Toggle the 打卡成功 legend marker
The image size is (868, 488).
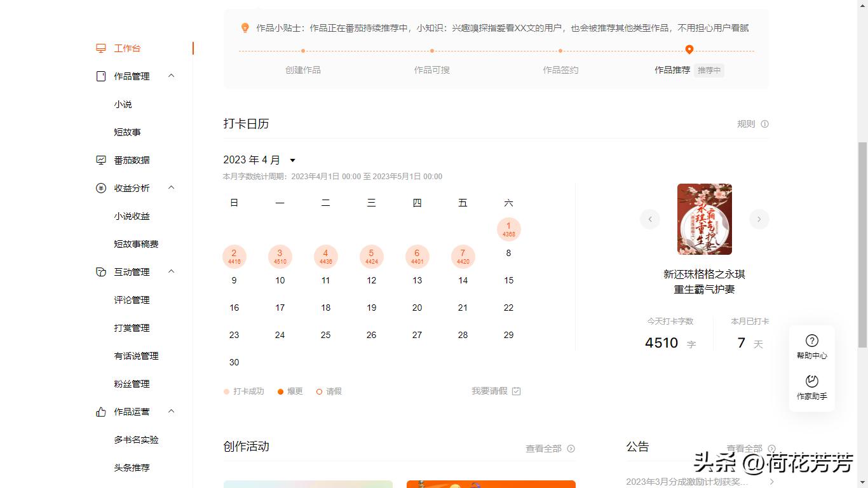(226, 391)
